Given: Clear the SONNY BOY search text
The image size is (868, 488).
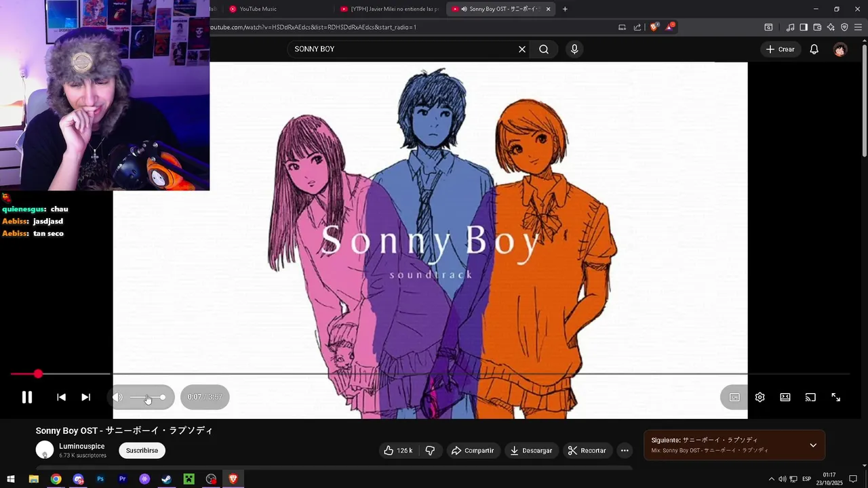Looking at the screenshot, I should pos(522,49).
